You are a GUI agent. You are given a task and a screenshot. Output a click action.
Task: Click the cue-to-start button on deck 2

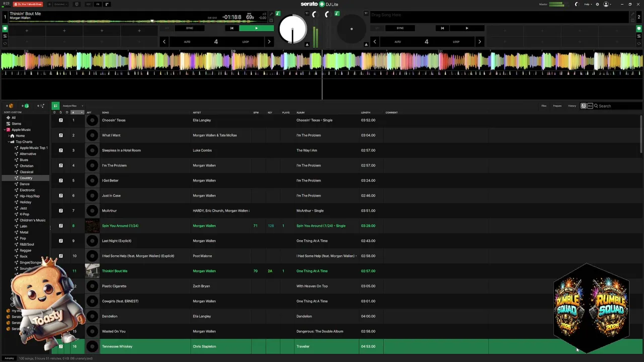(442, 28)
